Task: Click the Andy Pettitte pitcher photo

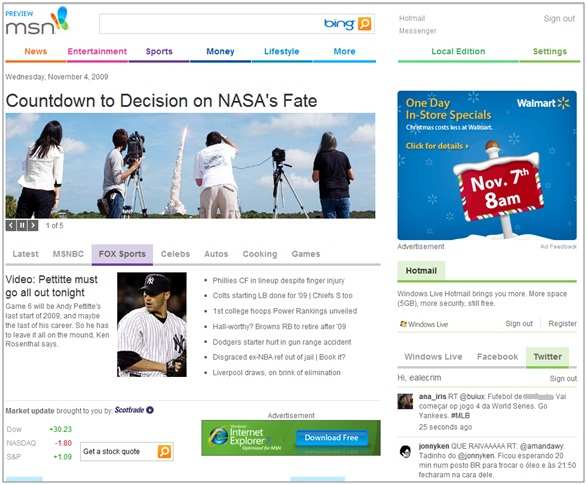Action: 152,324
